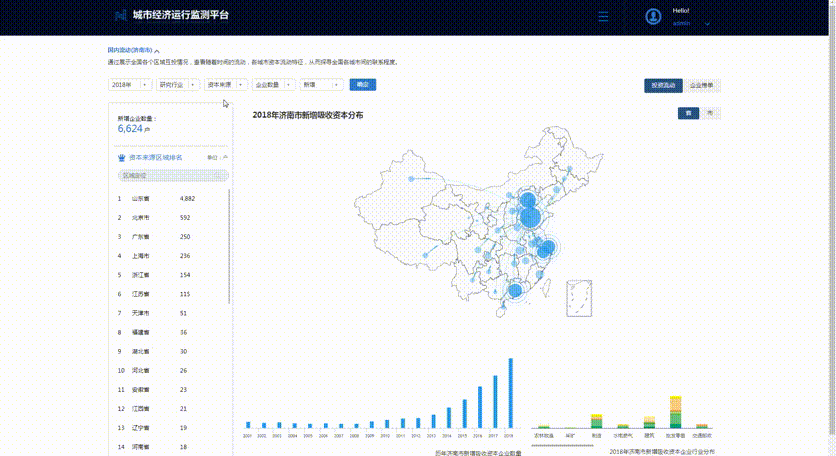Viewport: 836px width, 456px height.
Task: Select the 山东省 row with 4,882
Action: pos(171,198)
